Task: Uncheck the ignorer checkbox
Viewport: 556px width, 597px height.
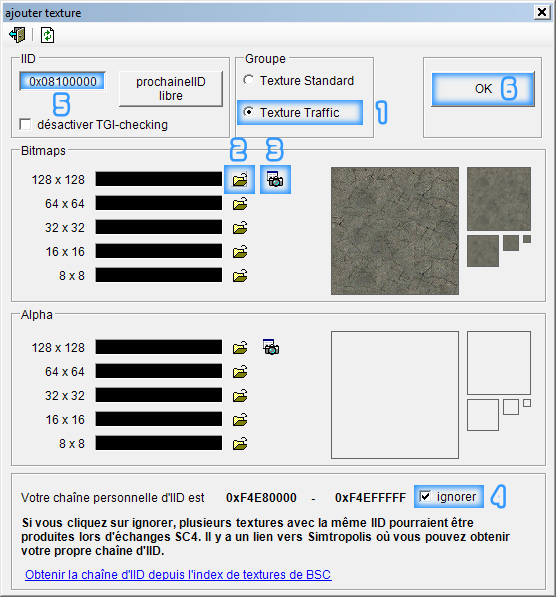Action: click(425, 496)
